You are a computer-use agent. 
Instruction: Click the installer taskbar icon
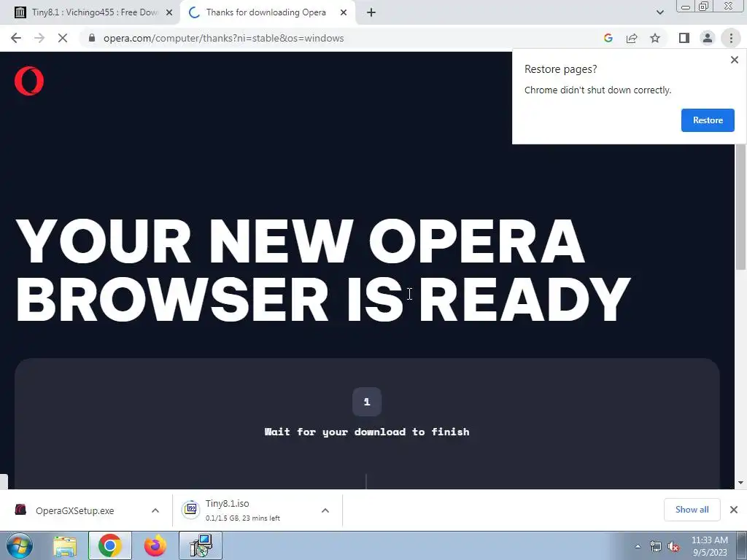201,545
